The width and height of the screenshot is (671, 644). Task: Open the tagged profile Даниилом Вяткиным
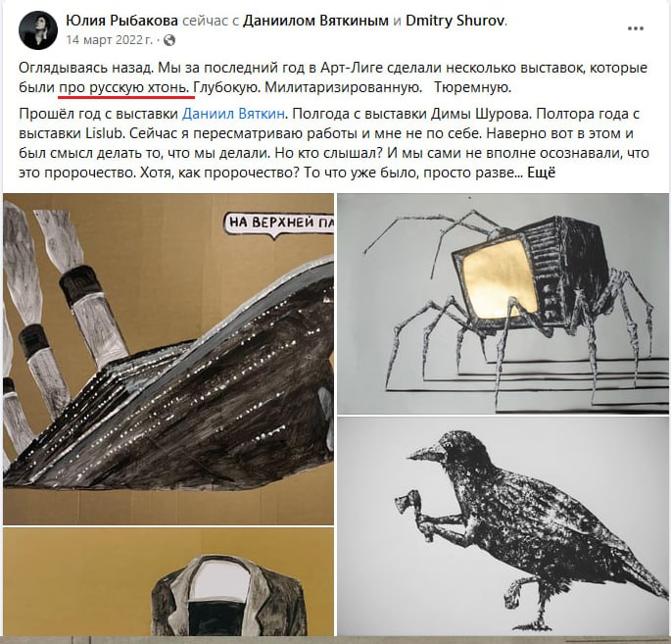315,21
